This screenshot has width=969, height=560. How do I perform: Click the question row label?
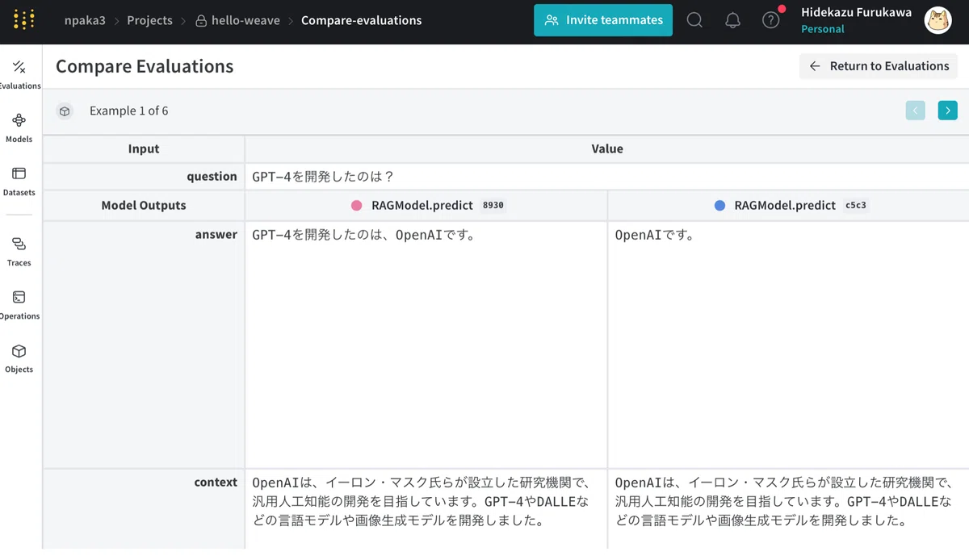point(212,177)
